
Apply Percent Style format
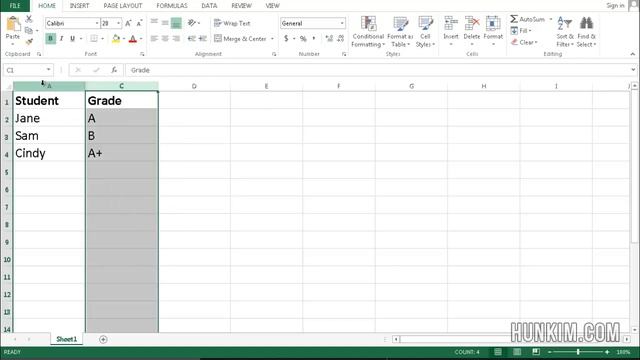click(x=303, y=38)
